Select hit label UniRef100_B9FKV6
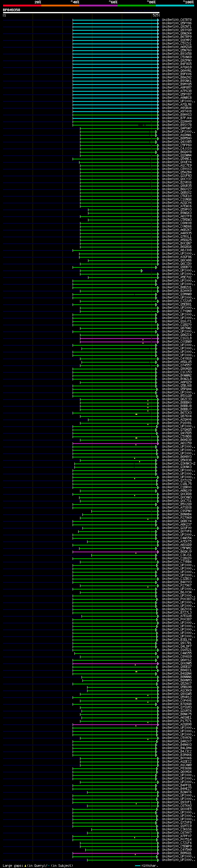Screen dimensions: 197x868 (177, 74)
